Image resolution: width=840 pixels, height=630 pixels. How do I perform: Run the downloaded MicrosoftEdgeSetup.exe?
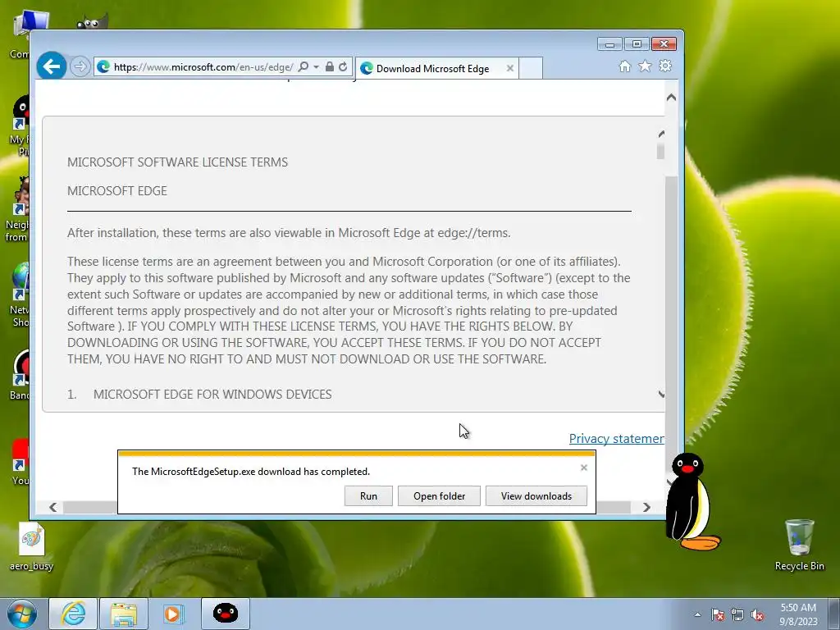pyautogui.click(x=368, y=496)
